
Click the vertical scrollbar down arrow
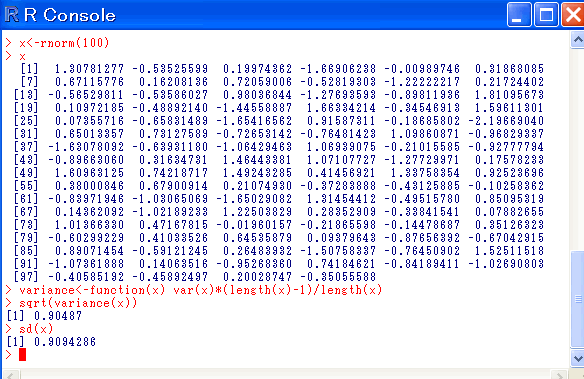[x=578, y=358]
